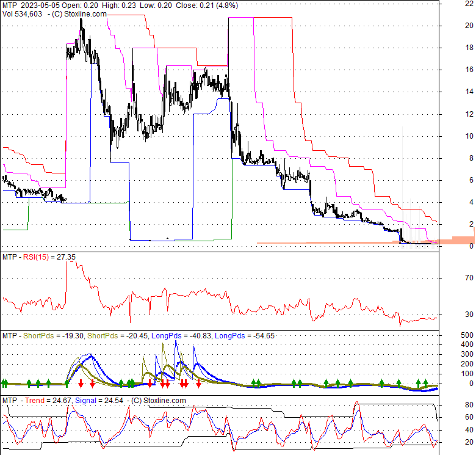Click the earliest red sell arrow marker
Viewport: 476px width, 455px height.
81,384
